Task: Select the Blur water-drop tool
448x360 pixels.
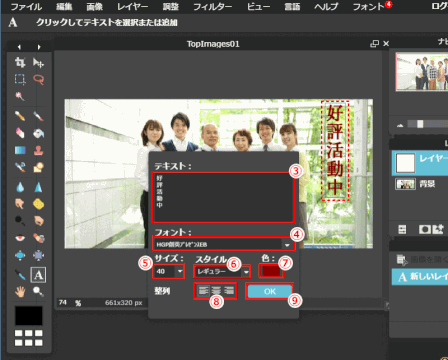Action: 20,187
